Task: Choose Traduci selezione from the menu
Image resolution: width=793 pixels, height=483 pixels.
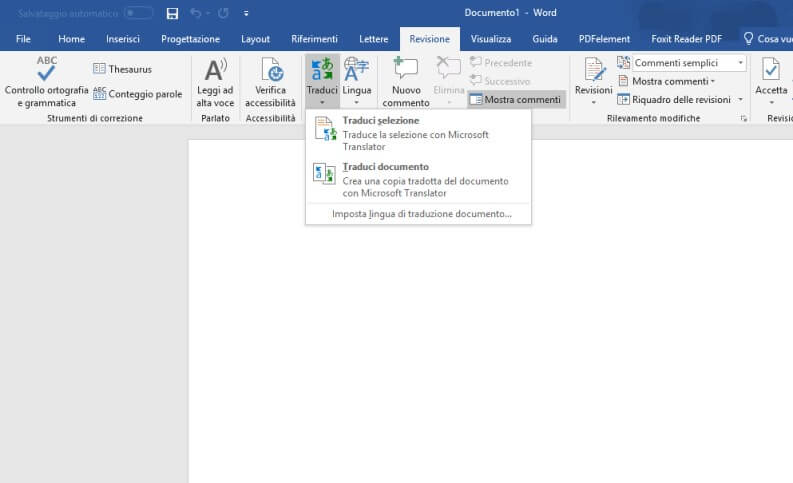Action: [418, 134]
